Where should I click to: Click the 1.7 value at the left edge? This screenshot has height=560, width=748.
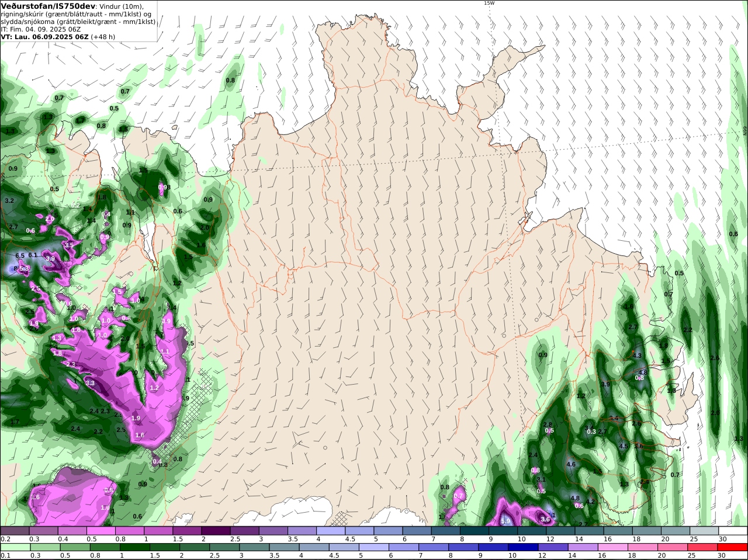[x=15, y=422]
